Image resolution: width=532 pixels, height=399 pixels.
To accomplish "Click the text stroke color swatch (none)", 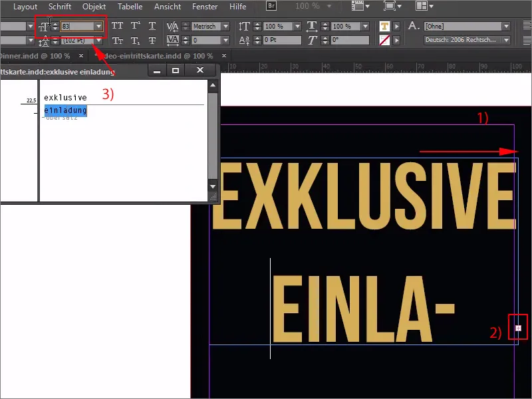I will (384, 41).
